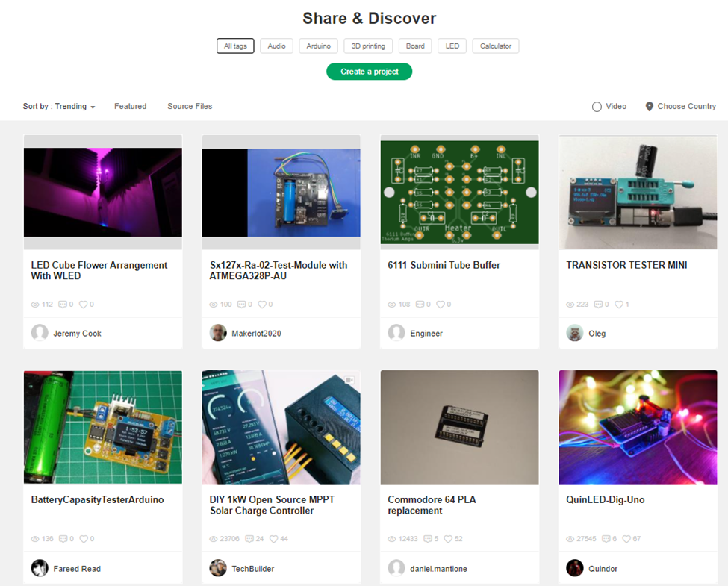Filter by Board tag

[415, 46]
